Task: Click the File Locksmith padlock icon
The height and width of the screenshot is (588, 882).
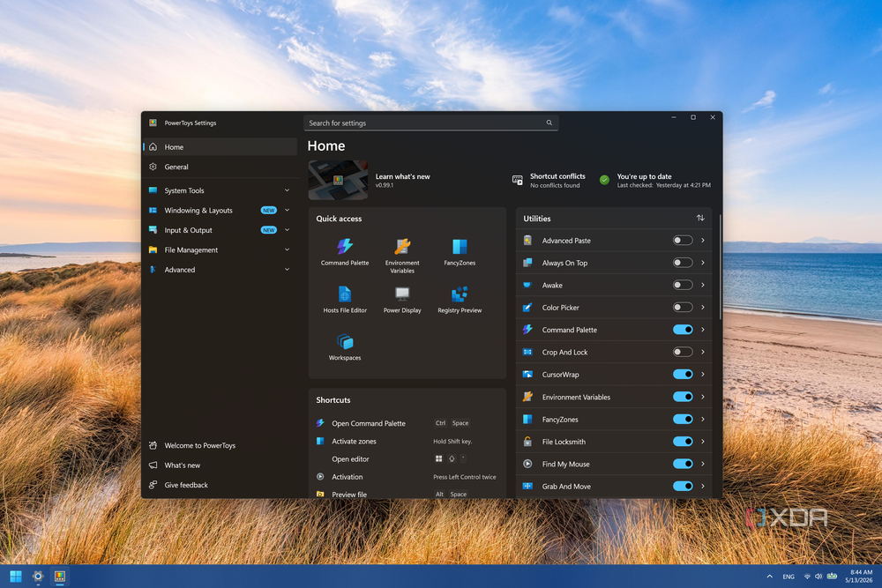Action: pyautogui.click(x=527, y=442)
